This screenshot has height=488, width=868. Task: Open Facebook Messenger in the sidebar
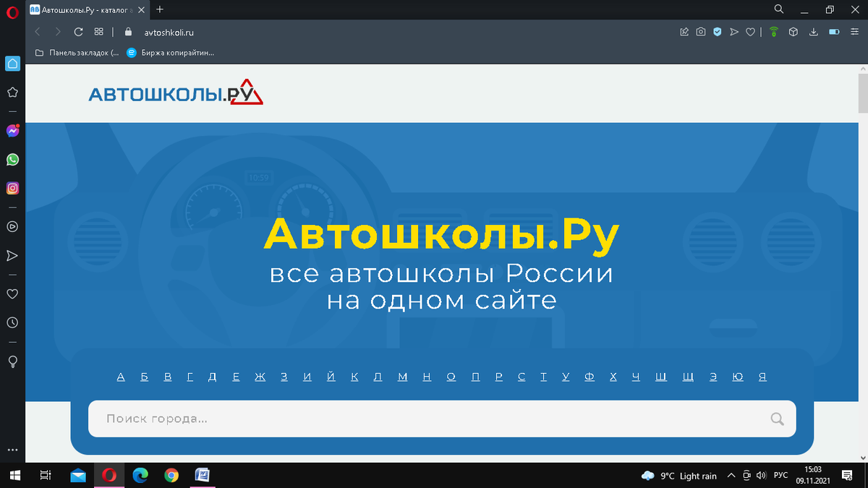click(x=12, y=131)
